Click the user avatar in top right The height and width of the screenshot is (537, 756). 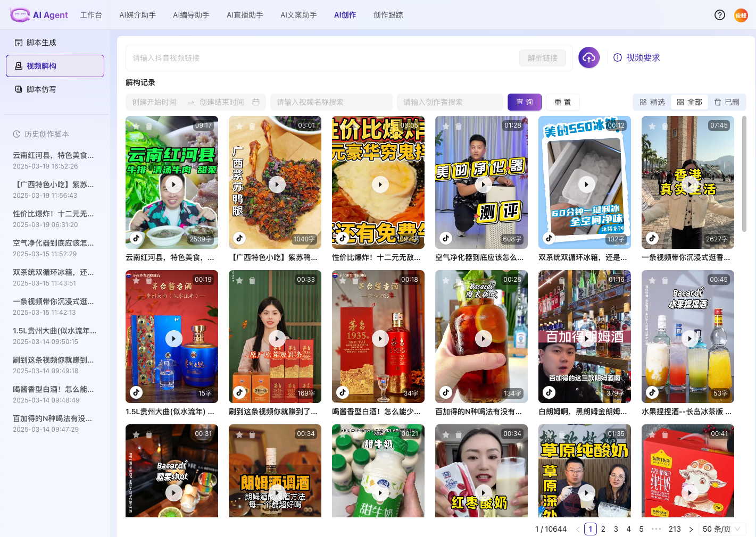[x=741, y=15]
